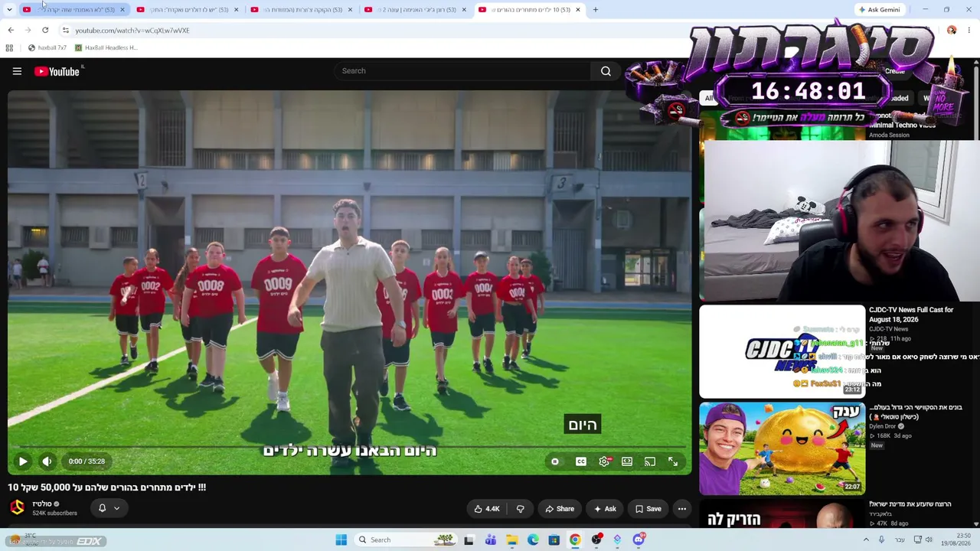The width and height of the screenshot is (980, 551).
Task: Open Discord from the taskbar
Action: click(x=639, y=540)
